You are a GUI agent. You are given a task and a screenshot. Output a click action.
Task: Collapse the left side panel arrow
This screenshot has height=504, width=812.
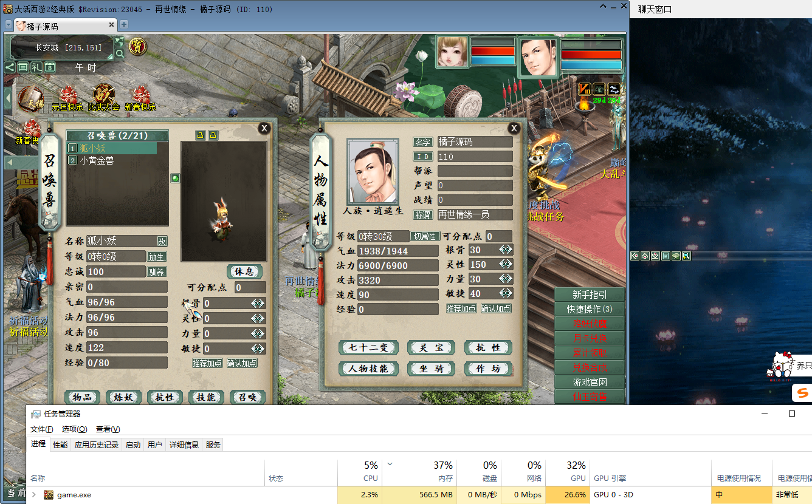(x=8, y=97)
